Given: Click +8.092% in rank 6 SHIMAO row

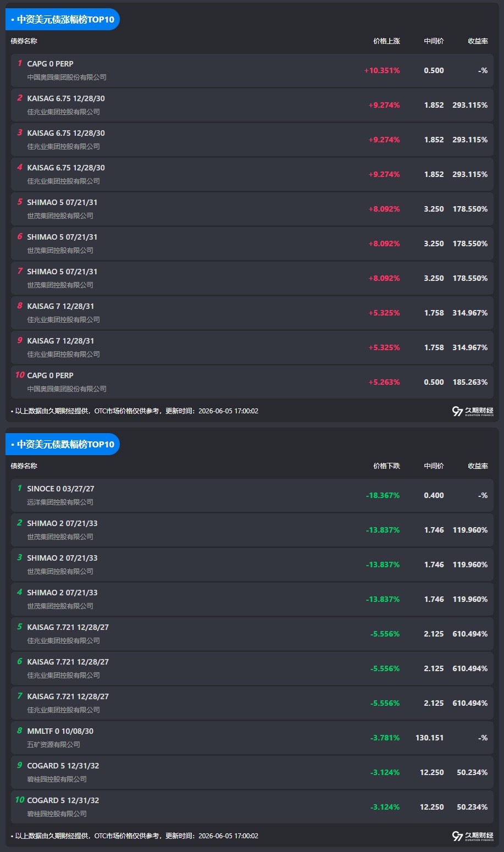Looking at the screenshot, I should pos(384,244).
